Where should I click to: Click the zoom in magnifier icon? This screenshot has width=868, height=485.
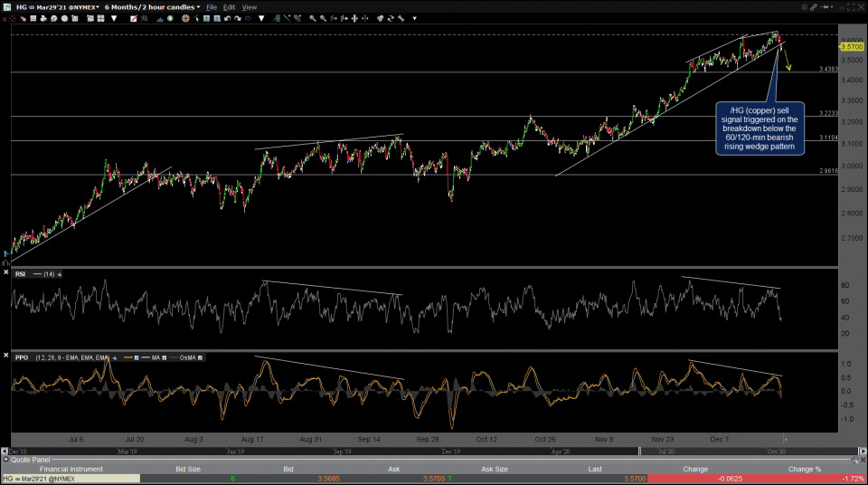coord(312,18)
